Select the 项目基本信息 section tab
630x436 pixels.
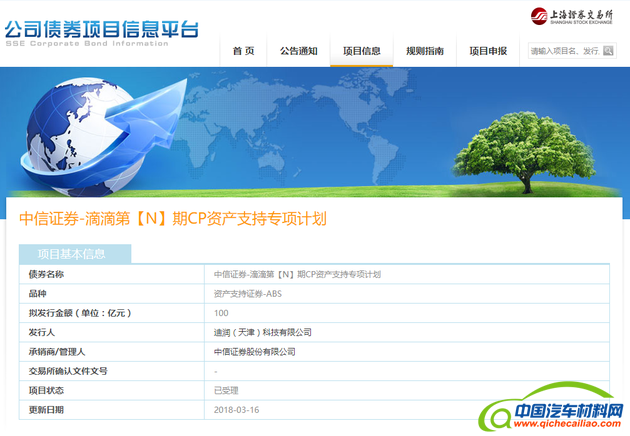tap(71, 254)
